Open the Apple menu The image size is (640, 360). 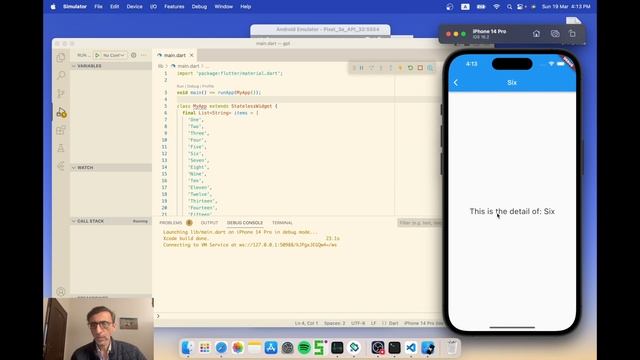pyautogui.click(x=53, y=7)
